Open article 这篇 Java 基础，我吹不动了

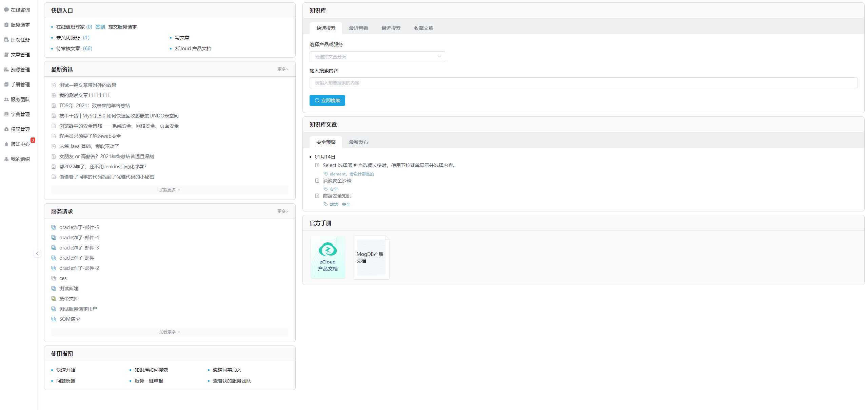tap(89, 146)
